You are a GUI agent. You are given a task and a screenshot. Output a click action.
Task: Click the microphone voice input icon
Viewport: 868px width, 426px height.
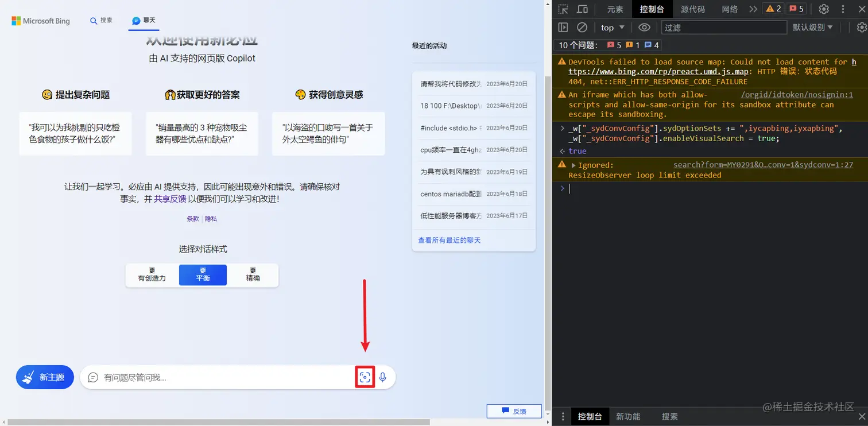(x=383, y=377)
